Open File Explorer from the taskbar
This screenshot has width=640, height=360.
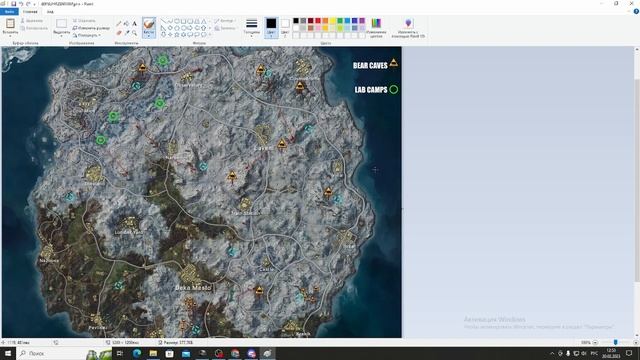click(x=153, y=353)
